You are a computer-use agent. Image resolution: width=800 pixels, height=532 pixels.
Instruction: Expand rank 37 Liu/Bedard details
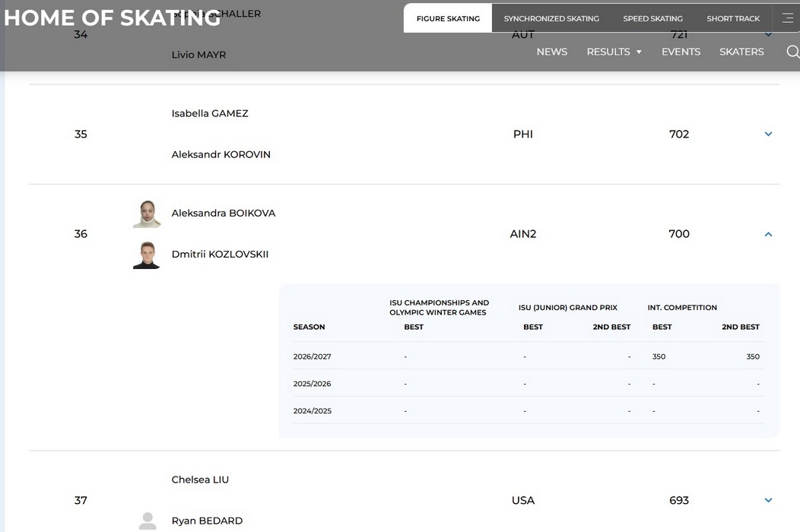click(768, 500)
